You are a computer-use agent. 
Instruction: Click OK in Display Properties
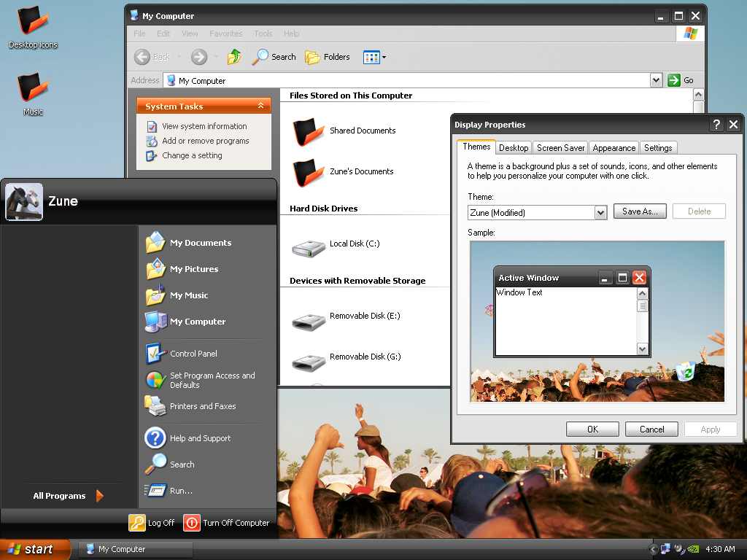592,429
